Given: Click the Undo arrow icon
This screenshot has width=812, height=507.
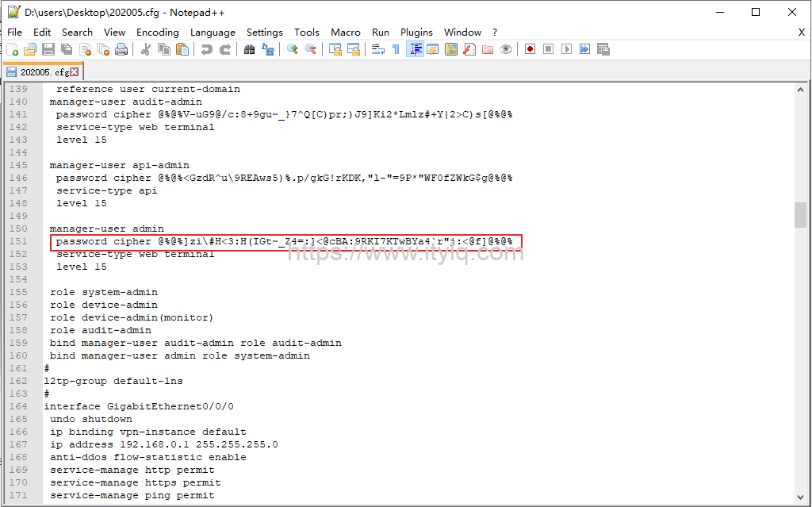Looking at the screenshot, I should (207, 49).
